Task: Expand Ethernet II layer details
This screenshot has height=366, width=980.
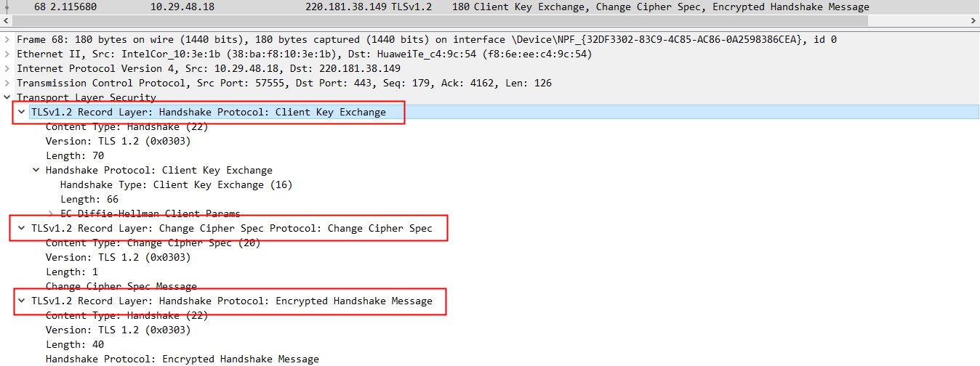Action: 7,54
